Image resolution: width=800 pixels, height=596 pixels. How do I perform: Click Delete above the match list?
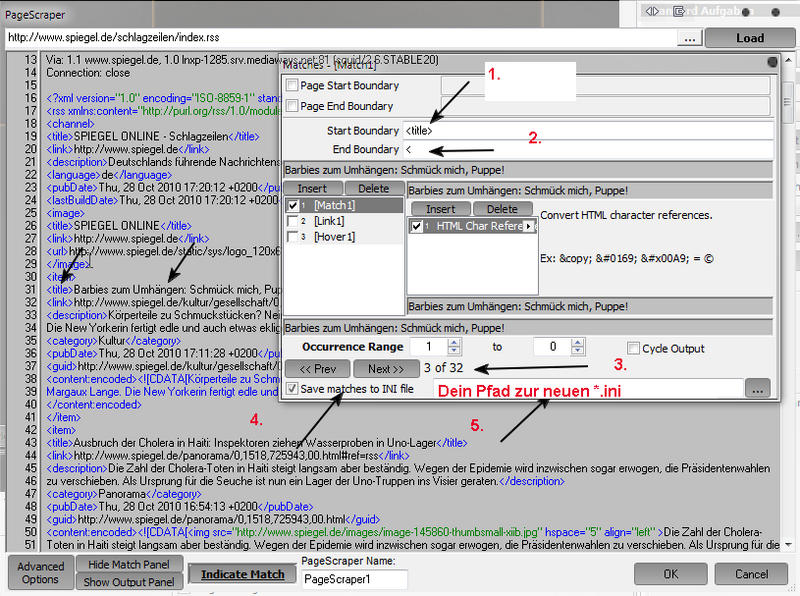tap(373, 188)
